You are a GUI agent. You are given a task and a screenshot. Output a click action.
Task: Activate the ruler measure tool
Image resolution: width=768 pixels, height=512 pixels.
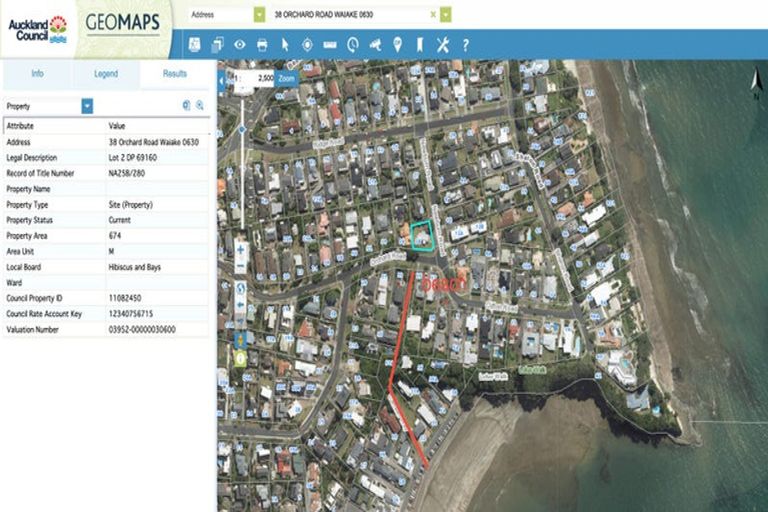330,45
